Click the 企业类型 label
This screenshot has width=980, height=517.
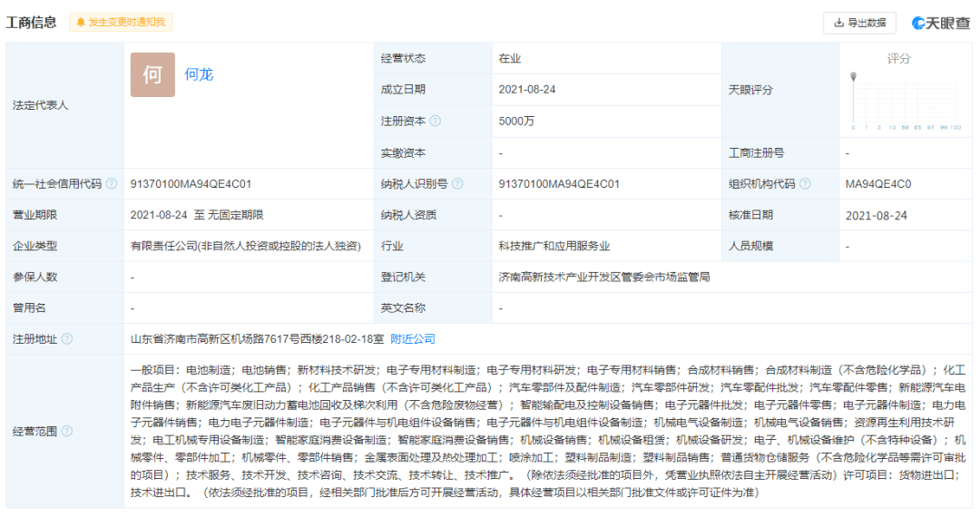click(35, 246)
